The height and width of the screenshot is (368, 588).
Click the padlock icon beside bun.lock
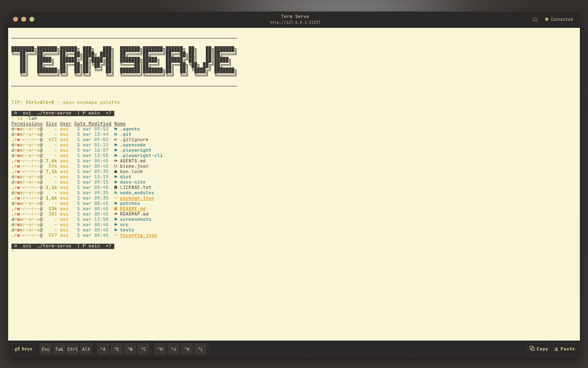116,171
